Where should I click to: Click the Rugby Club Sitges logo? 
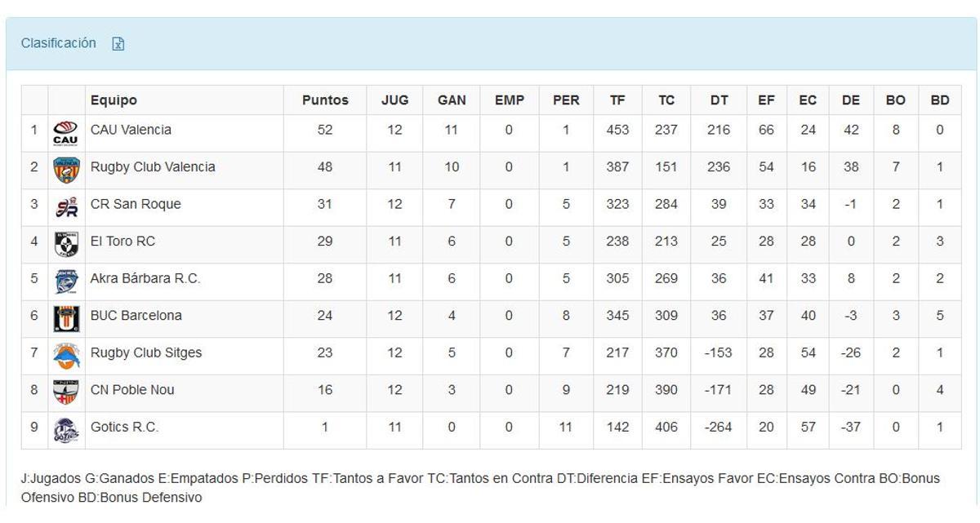point(67,352)
